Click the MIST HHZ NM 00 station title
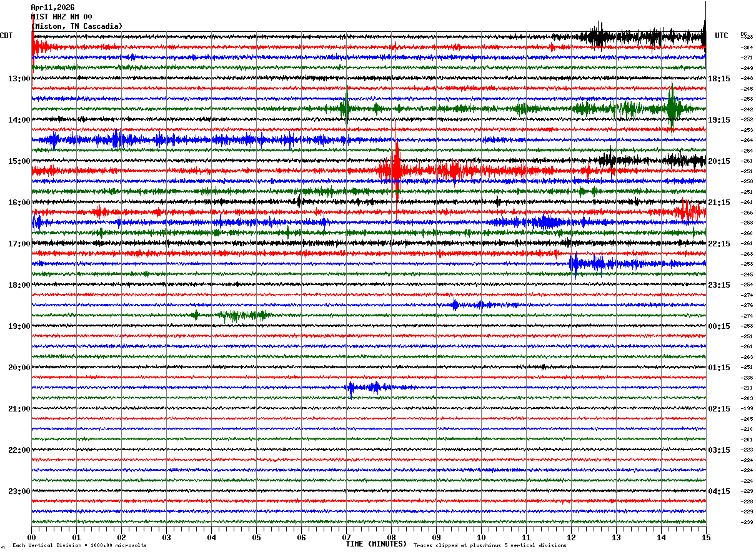Image resolution: width=756 pixels, height=554 pixels. pyautogui.click(x=62, y=17)
